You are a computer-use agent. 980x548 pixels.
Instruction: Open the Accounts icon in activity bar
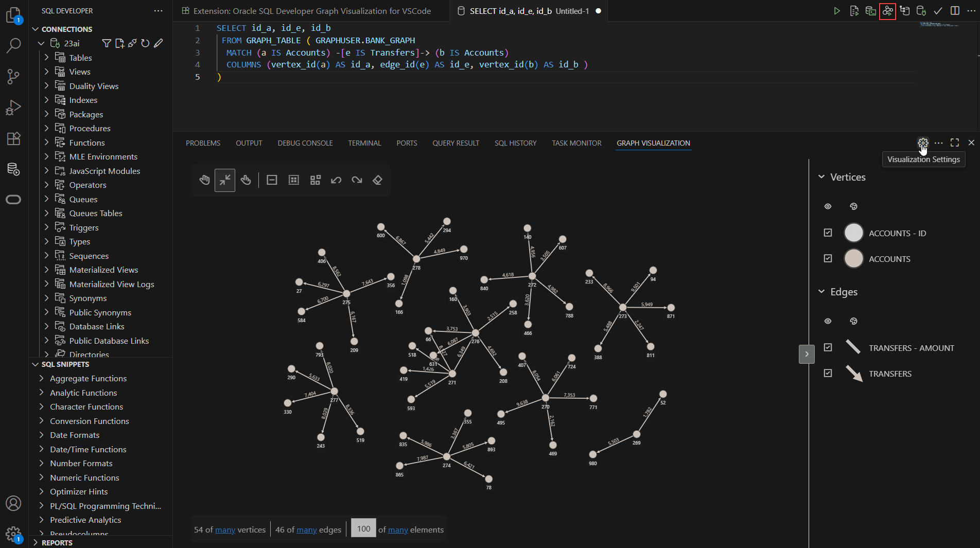13,503
